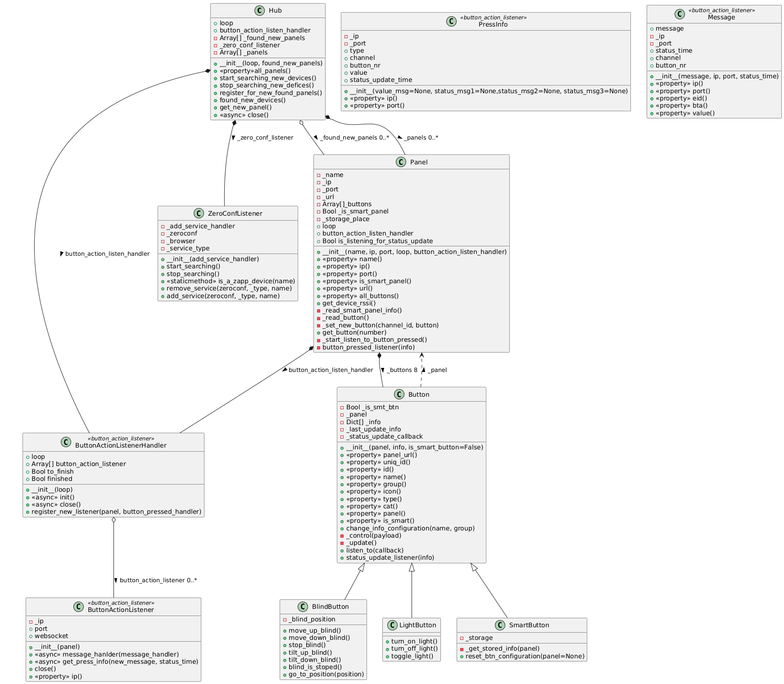
Task: Click toggle_light() in LightButton
Action: point(412,656)
